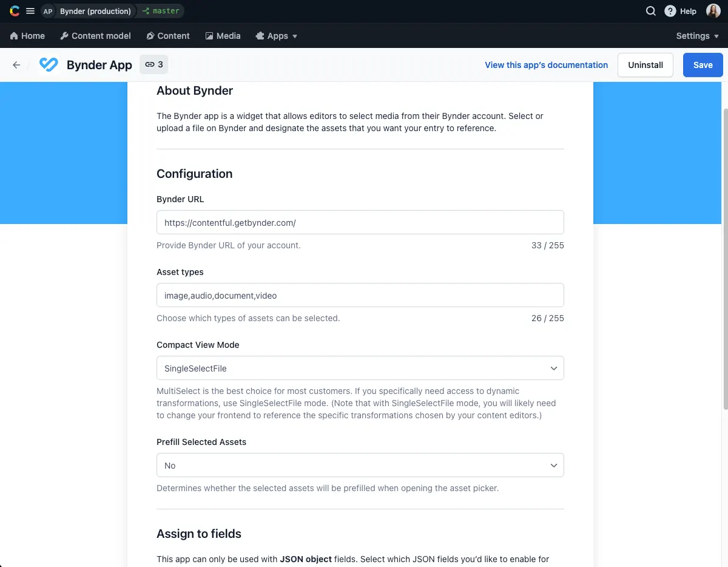Click the 'Bynder App' title text
Screen dimensions: 728x567
click(99, 65)
